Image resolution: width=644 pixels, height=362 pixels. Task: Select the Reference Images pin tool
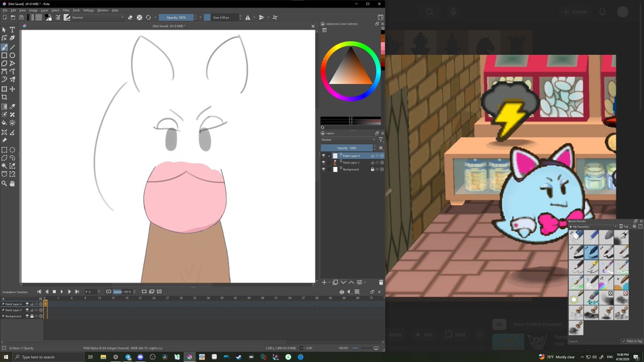(4, 141)
